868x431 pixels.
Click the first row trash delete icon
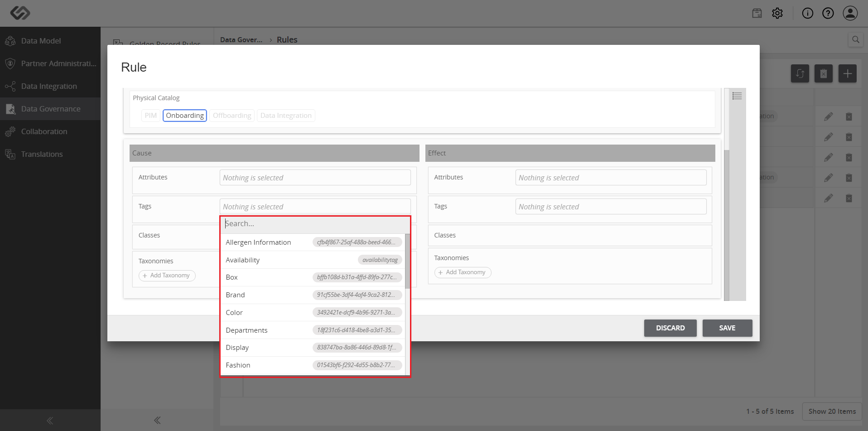849,116
